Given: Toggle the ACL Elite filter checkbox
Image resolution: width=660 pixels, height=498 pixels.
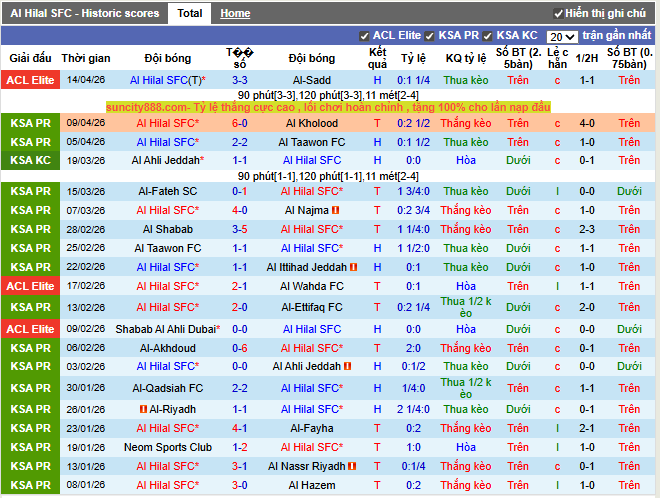Looking at the screenshot, I should click(x=364, y=36).
